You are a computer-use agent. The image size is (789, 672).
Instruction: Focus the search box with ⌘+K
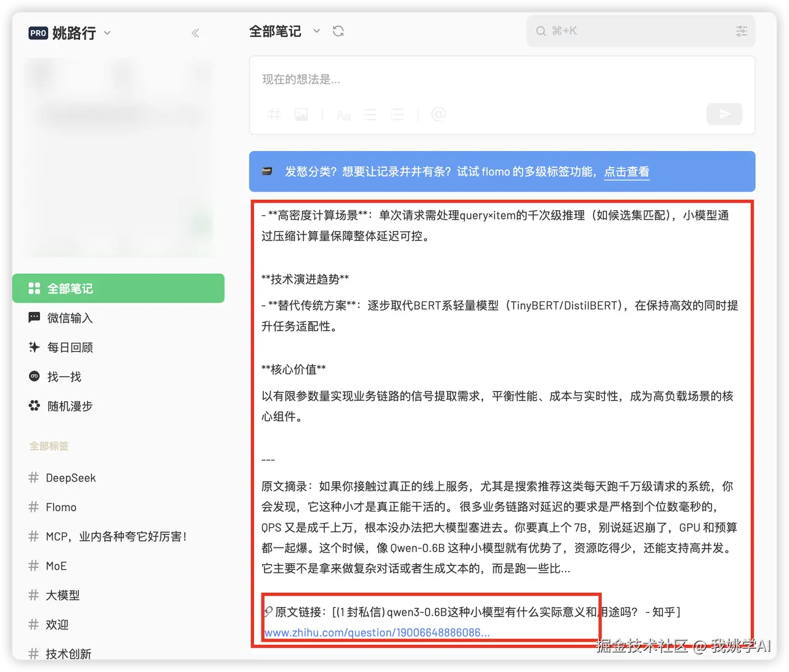coord(641,31)
